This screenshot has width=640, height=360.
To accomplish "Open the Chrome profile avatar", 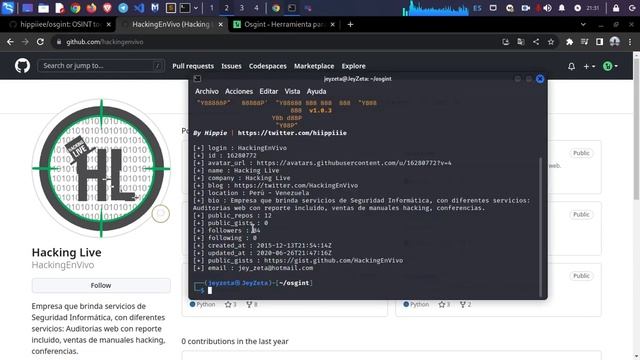I will click(615, 42).
